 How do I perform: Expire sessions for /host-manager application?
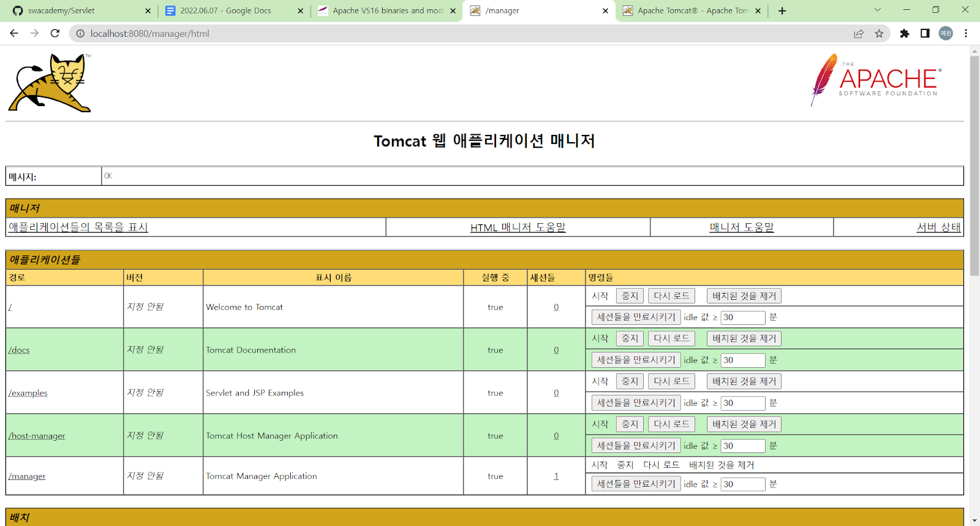(636, 446)
